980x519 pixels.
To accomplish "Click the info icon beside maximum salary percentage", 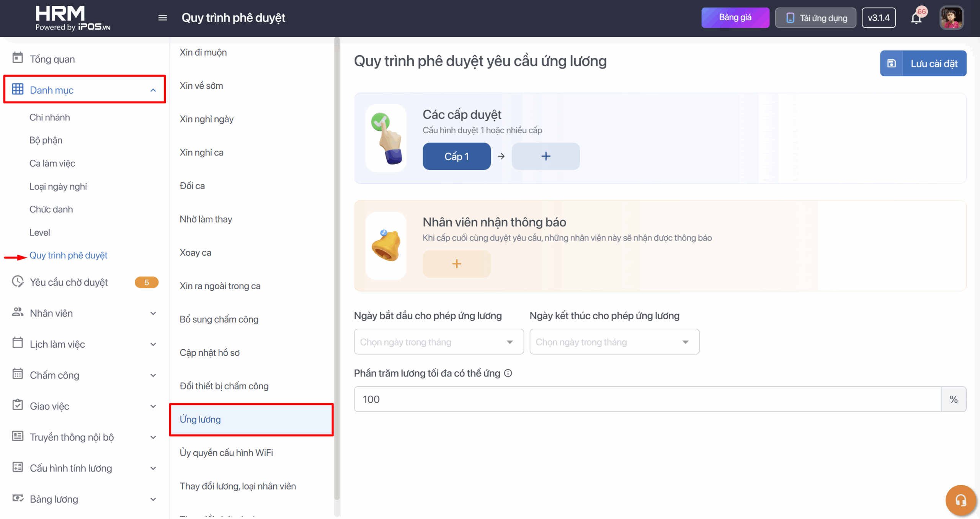I will pos(508,373).
